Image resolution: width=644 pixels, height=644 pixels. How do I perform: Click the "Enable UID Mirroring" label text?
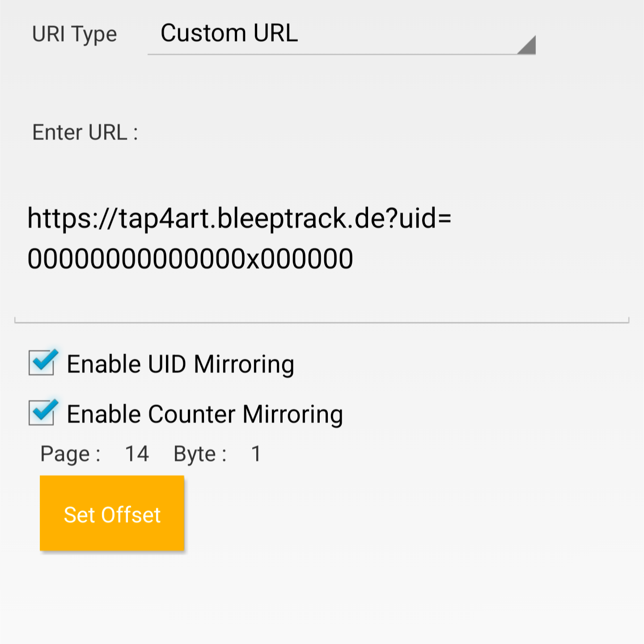[x=180, y=364]
